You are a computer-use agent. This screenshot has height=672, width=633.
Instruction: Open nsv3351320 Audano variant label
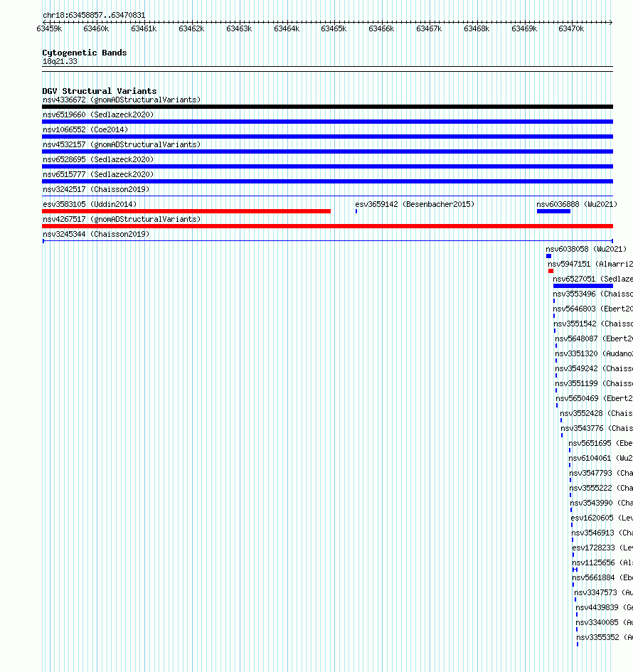(x=594, y=353)
